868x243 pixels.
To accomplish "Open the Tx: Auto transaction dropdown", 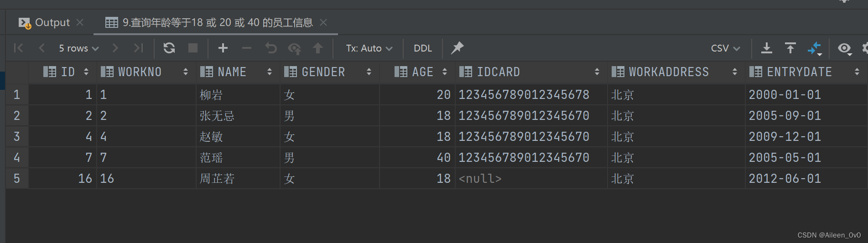I will click(369, 48).
